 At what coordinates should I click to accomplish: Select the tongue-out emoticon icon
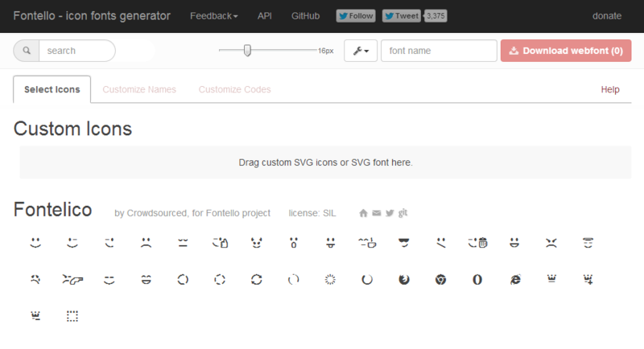330,243
